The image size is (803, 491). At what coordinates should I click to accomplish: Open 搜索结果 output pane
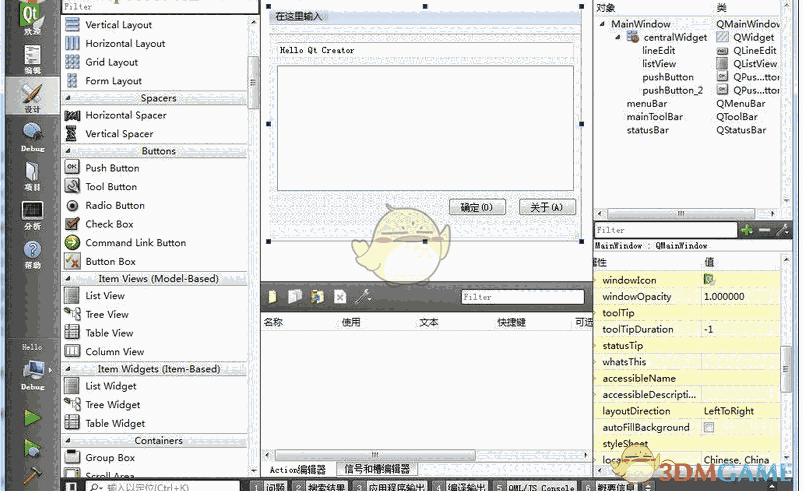click(x=320, y=486)
